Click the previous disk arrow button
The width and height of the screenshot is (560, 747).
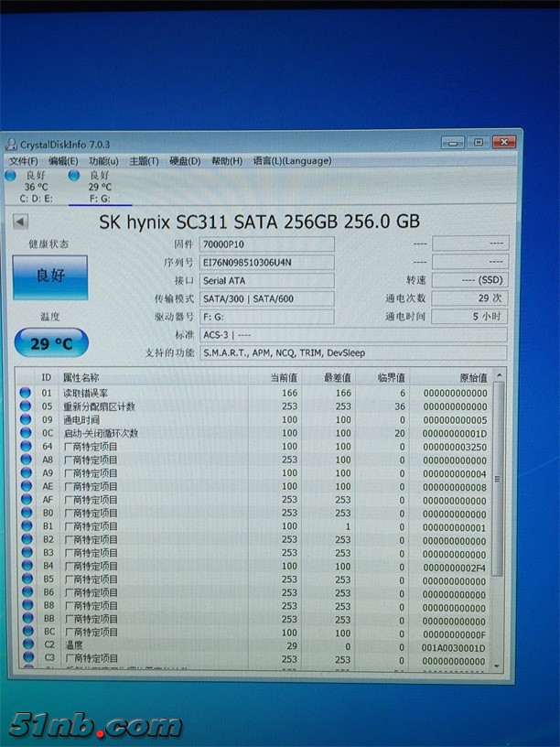pyautogui.click(x=20, y=222)
